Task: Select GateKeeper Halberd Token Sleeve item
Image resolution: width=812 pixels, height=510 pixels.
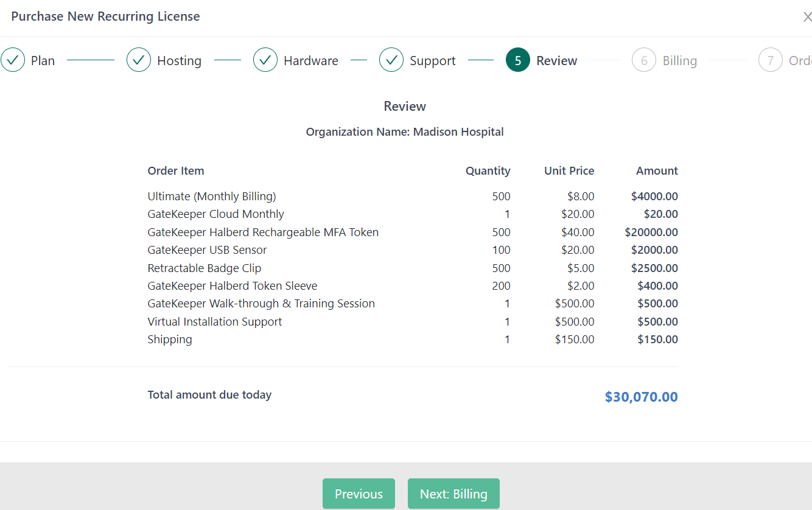Action: [233, 286]
